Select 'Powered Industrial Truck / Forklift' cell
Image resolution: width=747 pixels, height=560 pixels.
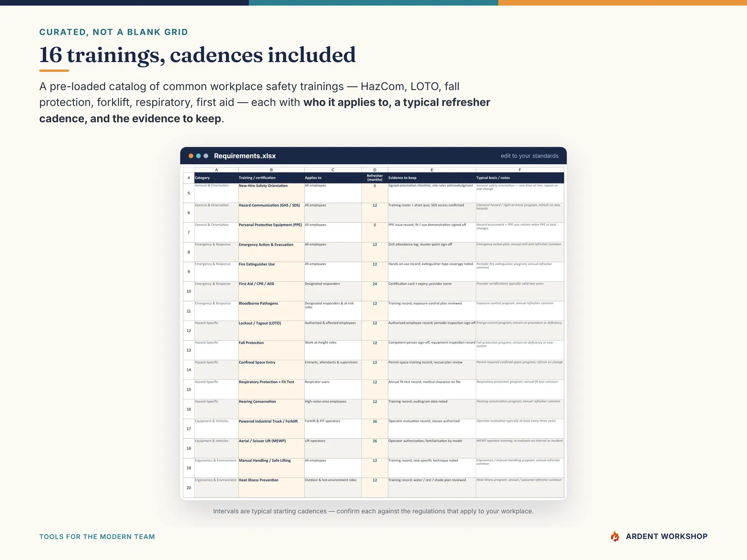pos(271,428)
